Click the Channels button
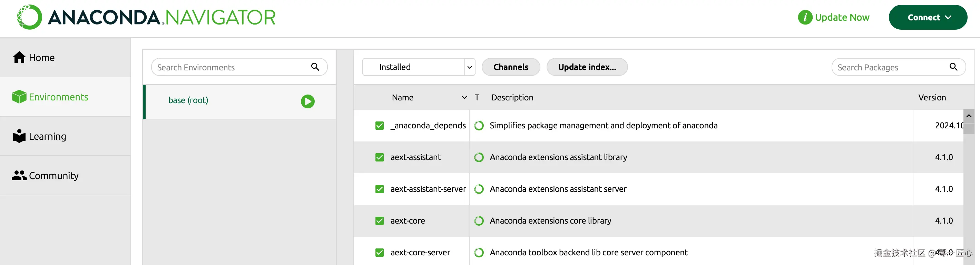Screen dimensions: 980x265 tap(511, 67)
